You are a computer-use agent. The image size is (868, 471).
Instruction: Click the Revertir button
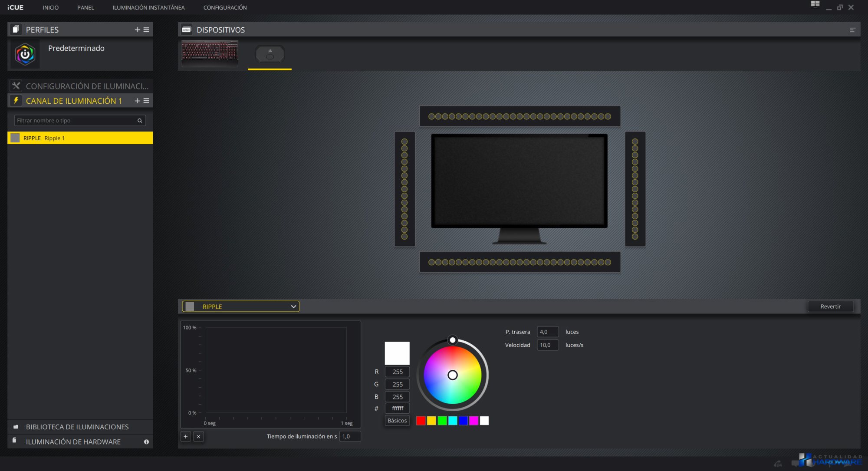tap(830, 306)
